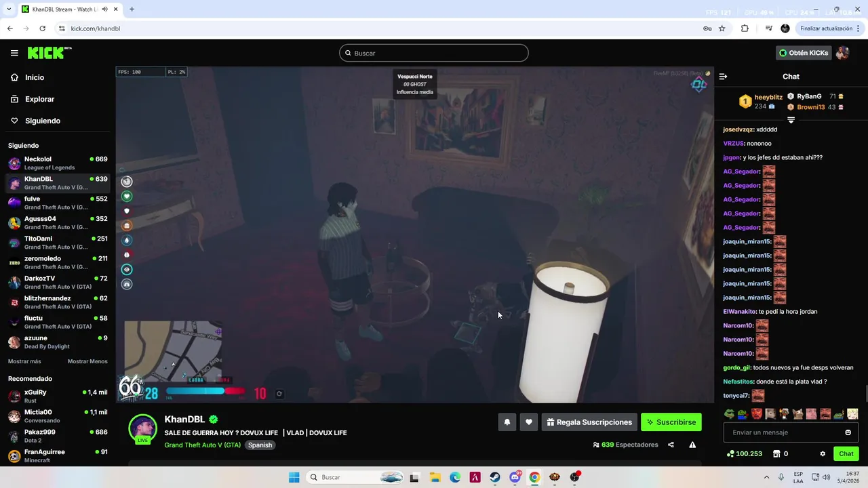The image size is (868, 488).
Task: Open Windows Start menu
Action: click(x=294, y=477)
